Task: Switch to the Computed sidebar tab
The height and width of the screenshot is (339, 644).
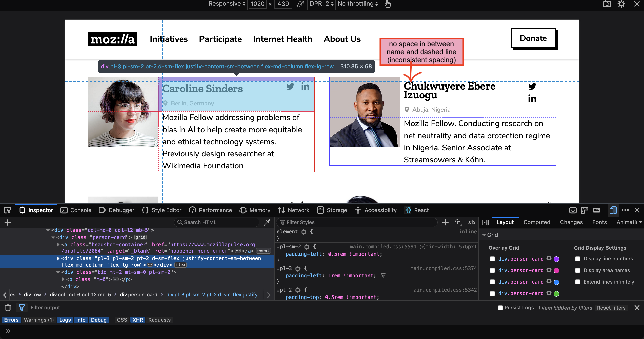Action: click(537, 222)
